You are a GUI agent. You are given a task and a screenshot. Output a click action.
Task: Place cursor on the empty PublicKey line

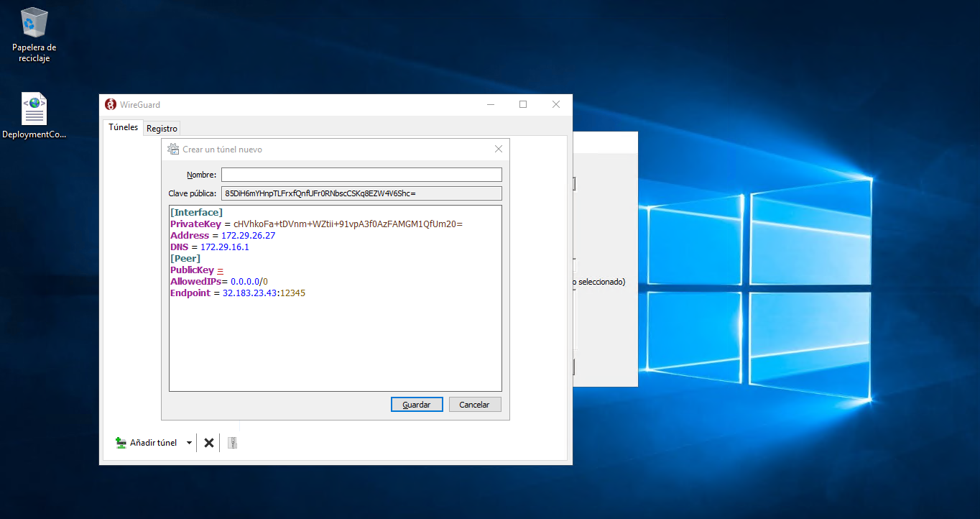point(197,270)
